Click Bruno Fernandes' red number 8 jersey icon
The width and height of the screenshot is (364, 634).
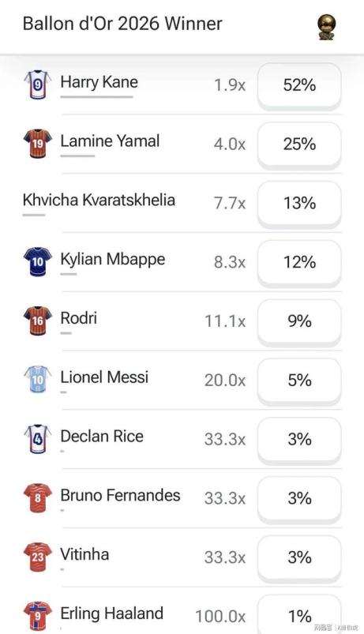pyautogui.click(x=38, y=497)
